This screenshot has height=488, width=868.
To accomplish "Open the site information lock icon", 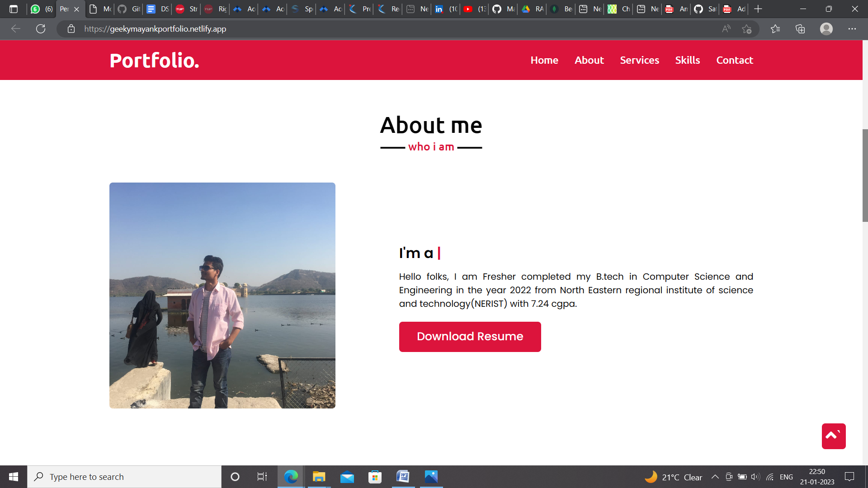I will [71, 29].
